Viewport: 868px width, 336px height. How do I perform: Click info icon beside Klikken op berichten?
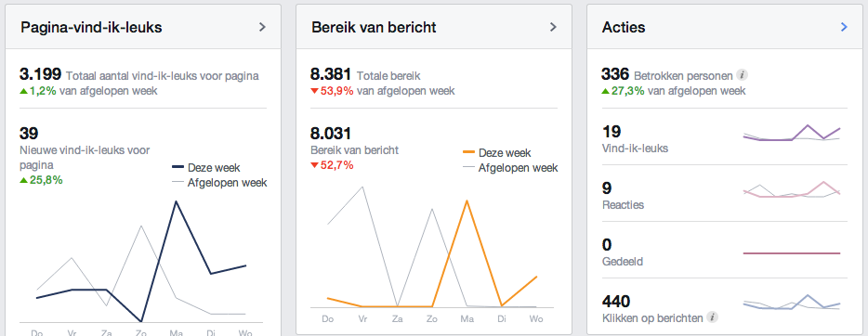click(713, 317)
